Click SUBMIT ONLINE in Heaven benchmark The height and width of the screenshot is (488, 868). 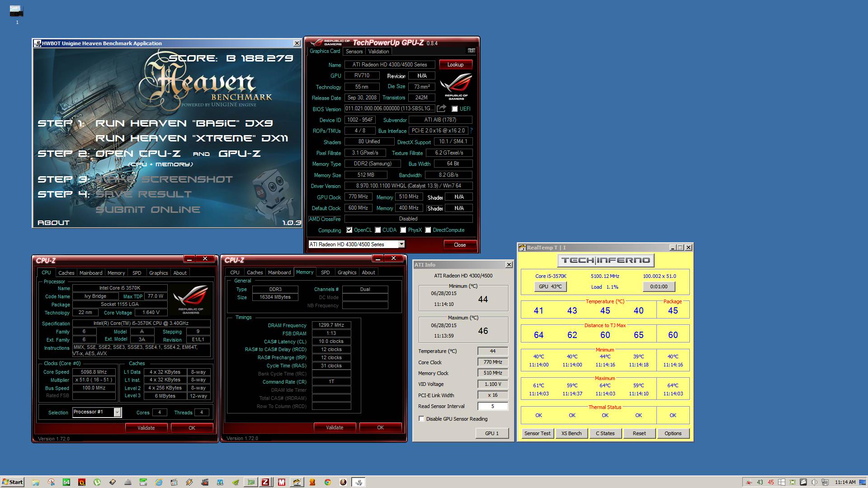coord(148,210)
